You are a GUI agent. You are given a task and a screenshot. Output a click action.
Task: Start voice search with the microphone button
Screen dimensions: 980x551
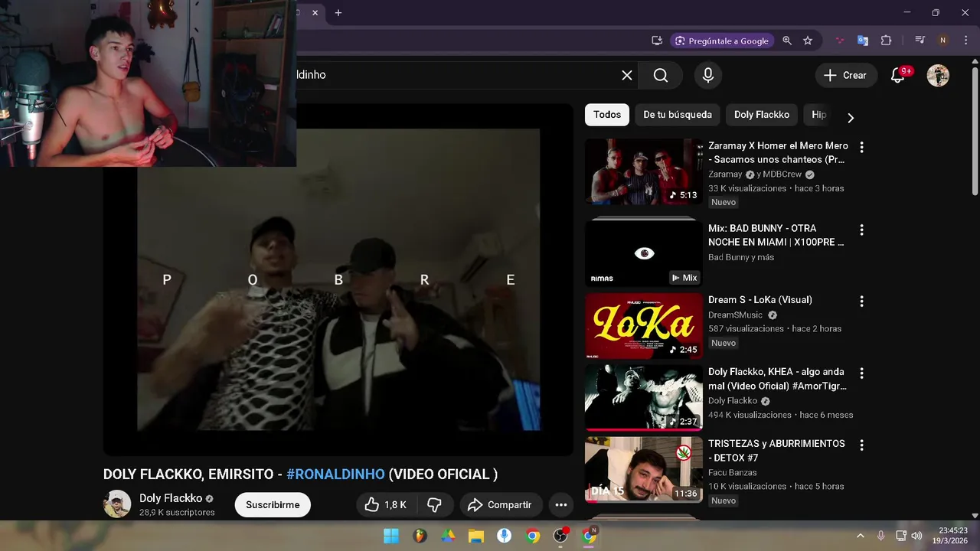[708, 75]
